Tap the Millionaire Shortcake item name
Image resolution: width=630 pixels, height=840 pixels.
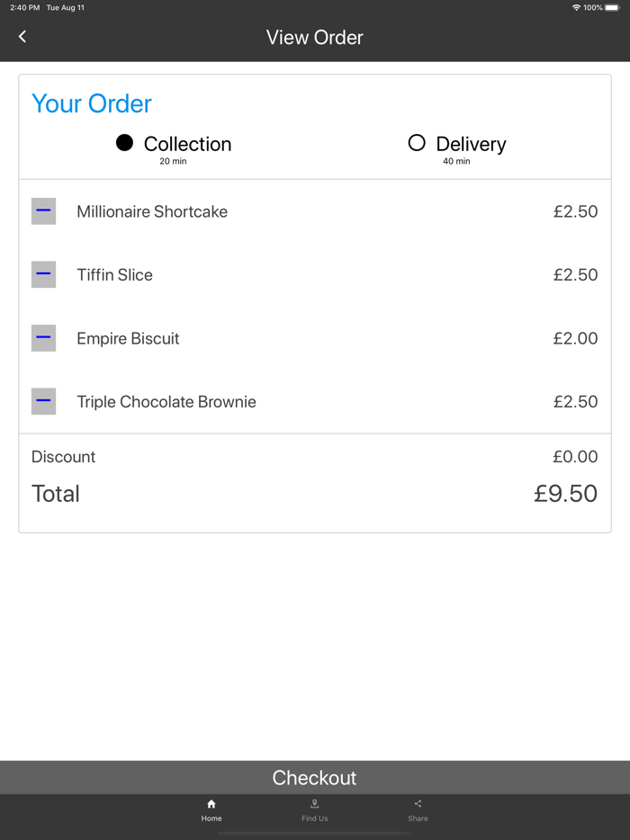152,212
